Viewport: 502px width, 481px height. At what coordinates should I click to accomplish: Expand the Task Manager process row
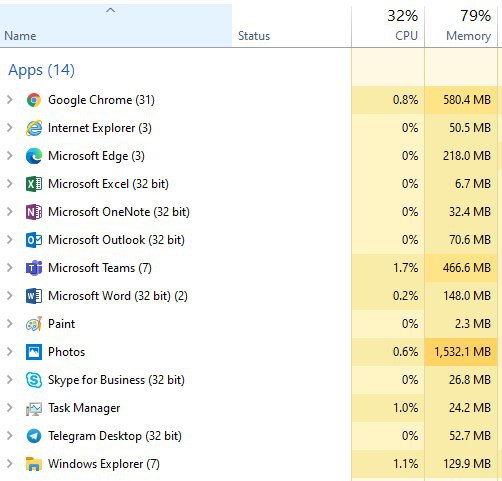(x=10, y=408)
